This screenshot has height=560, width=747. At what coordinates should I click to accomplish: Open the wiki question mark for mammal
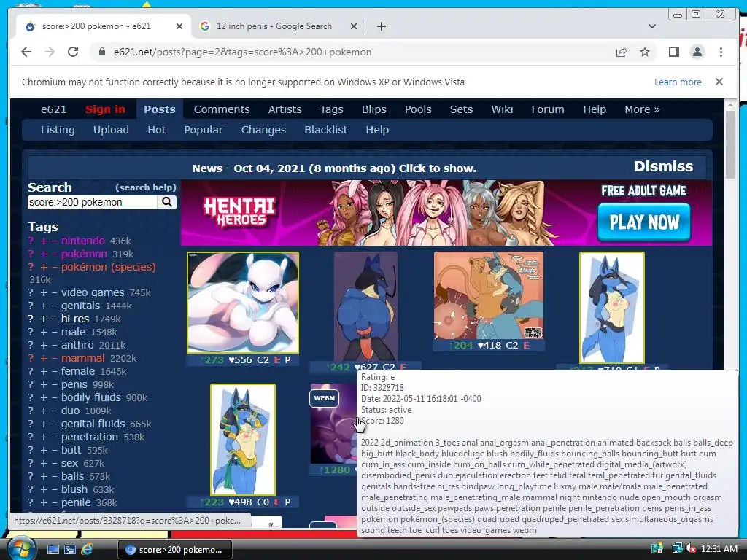coord(31,358)
